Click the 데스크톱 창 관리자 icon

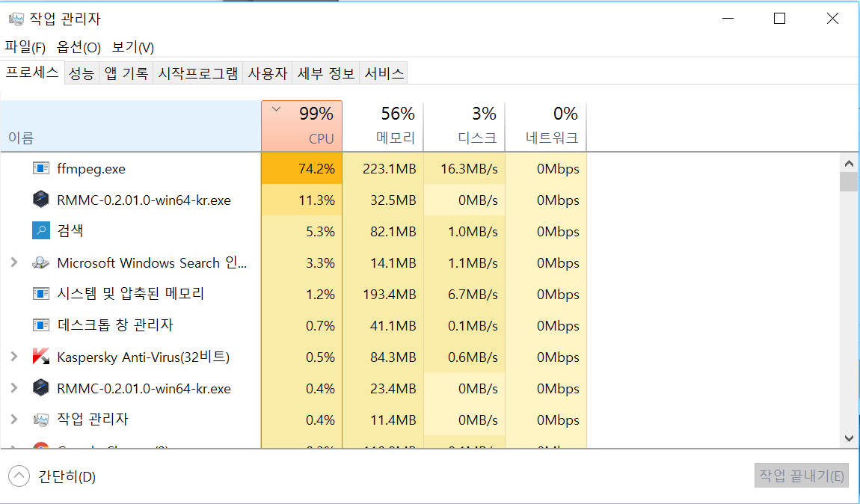(x=41, y=325)
